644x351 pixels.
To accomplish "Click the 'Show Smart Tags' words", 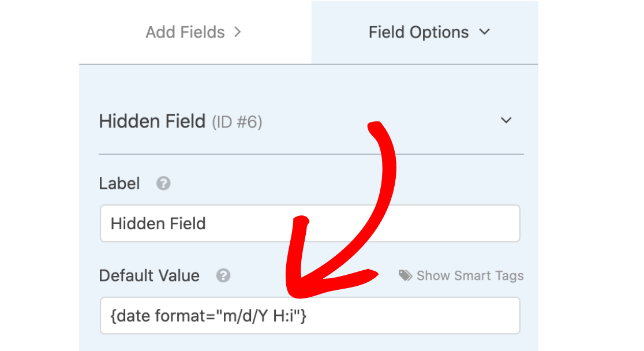I will tap(470, 276).
